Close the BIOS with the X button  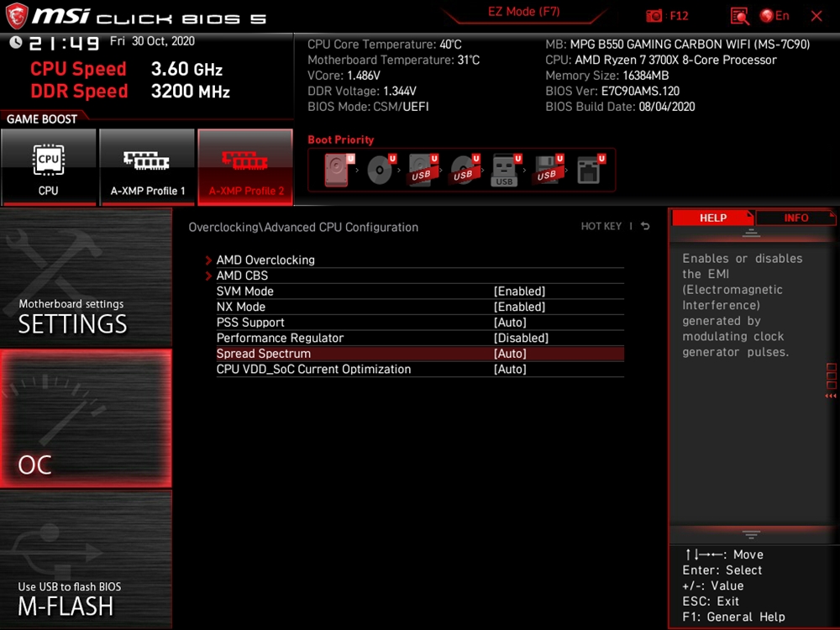point(816,16)
